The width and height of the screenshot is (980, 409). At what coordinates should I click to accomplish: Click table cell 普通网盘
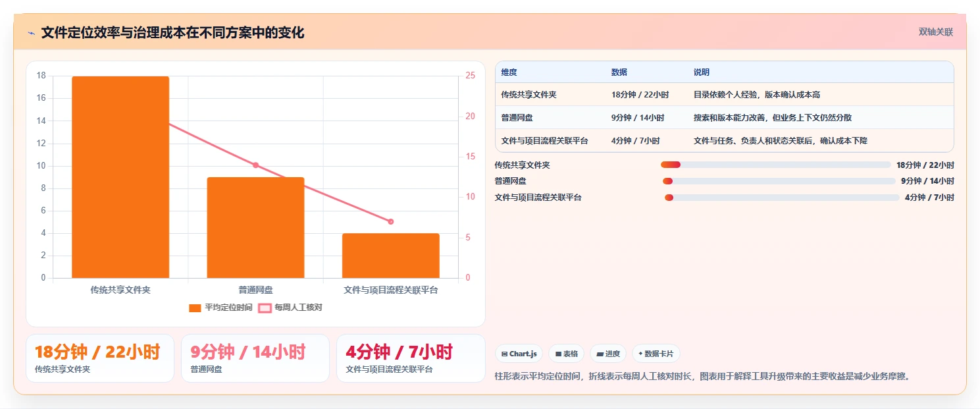click(517, 118)
